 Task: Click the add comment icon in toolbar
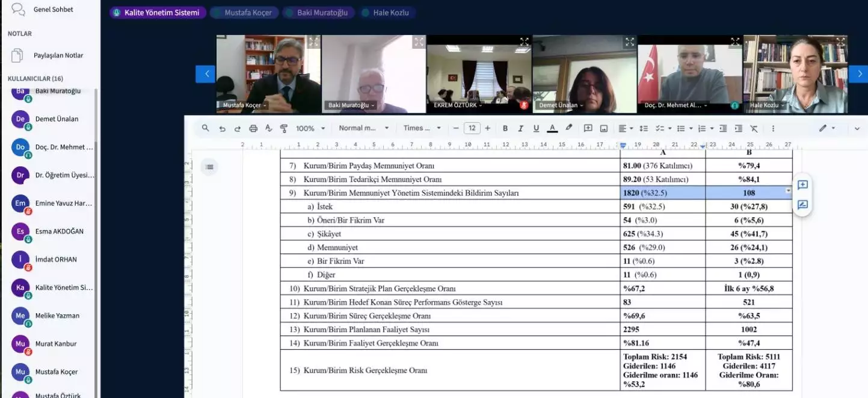pos(588,128)
